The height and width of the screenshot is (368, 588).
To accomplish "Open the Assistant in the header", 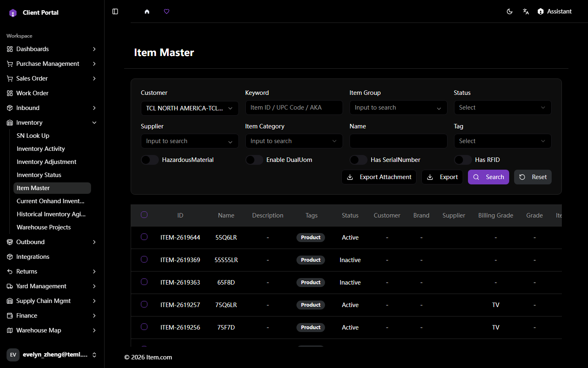I will pos(555,11).
